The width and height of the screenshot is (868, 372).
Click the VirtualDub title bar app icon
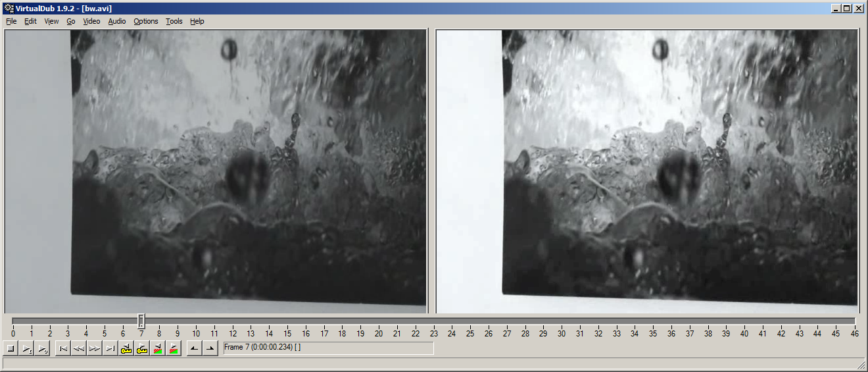9,7
